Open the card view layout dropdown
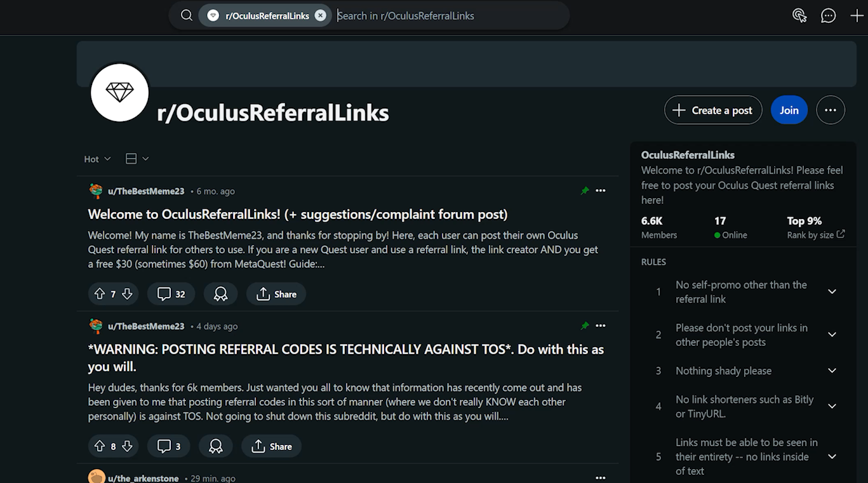Screen dimensions: 868x483 (x=137, y=159)
